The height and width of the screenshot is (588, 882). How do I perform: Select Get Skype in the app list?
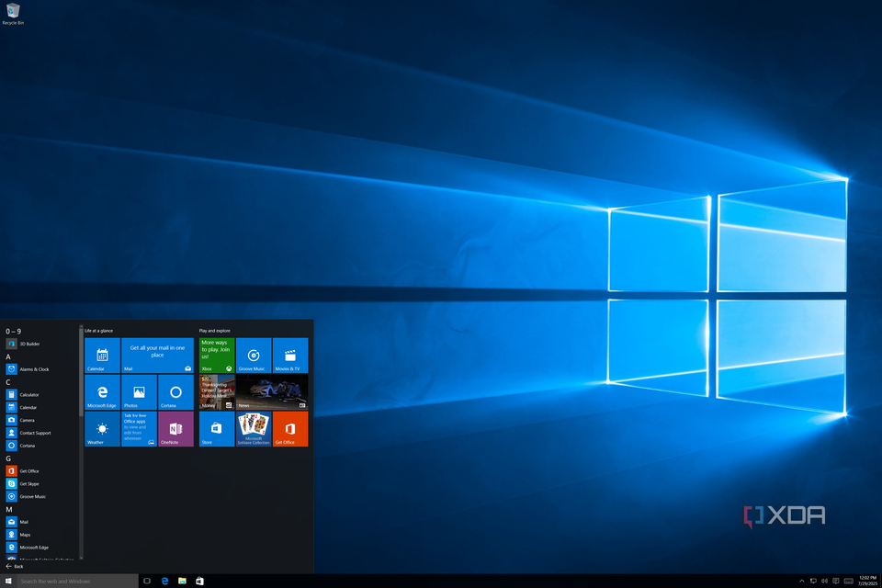tap(28, 483)
